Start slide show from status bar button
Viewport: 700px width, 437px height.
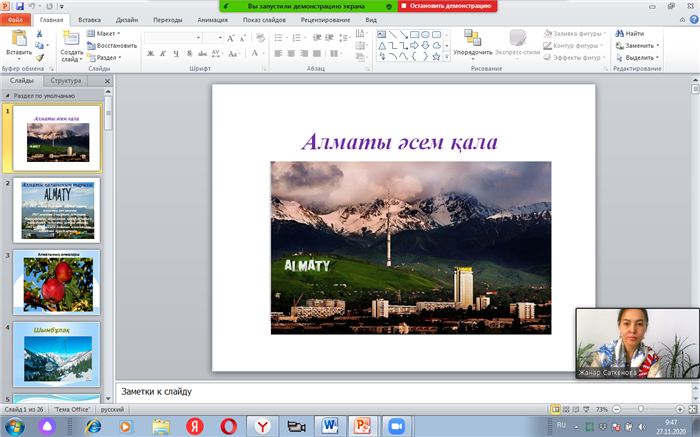[x=588, y=410]
